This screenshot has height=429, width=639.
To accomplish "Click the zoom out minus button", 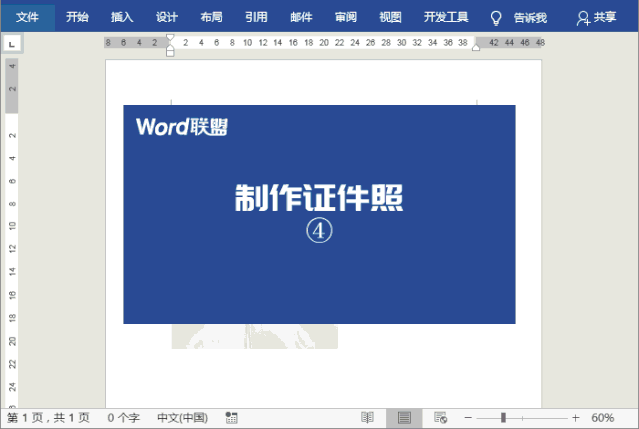I will point(468,418).
